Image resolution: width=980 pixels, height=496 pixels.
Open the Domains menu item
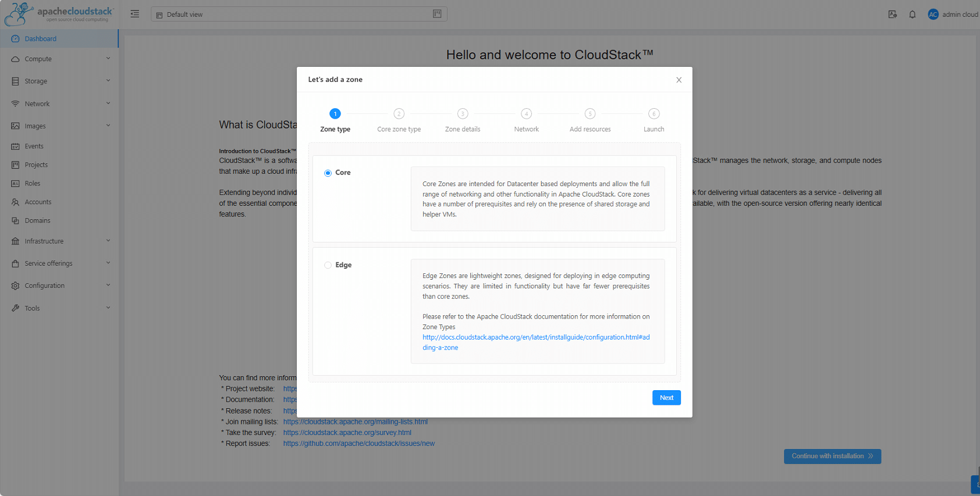[59, 221]
